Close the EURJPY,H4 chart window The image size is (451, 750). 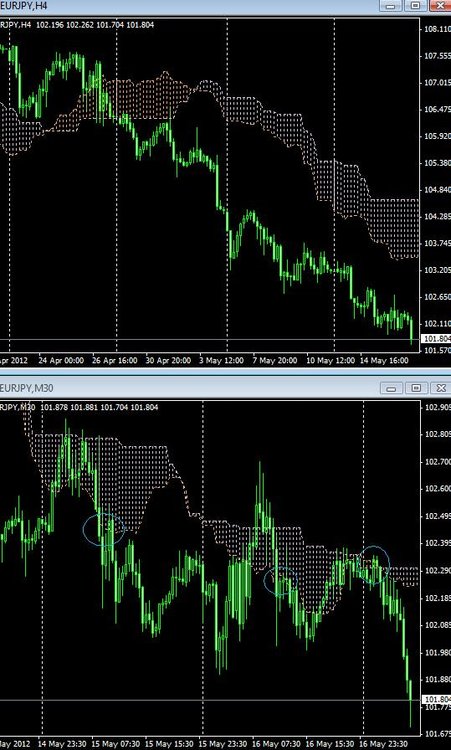[x=440, y=6]
